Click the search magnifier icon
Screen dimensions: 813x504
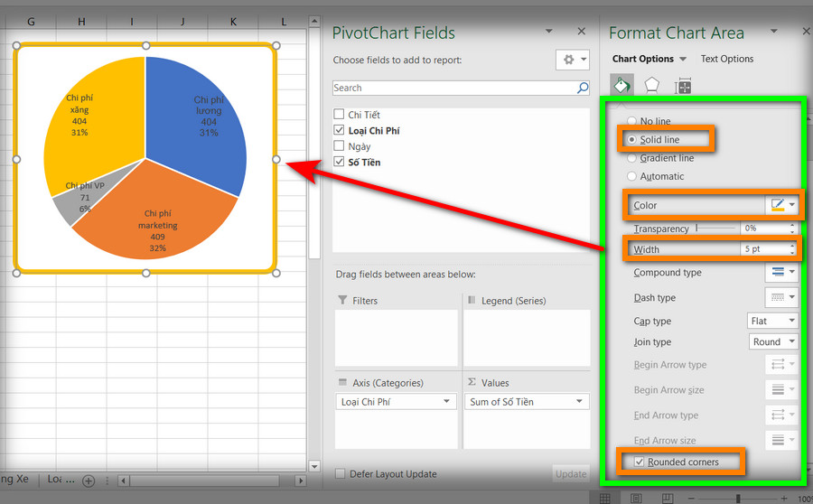pyautogui.click(x=583, y=88)
